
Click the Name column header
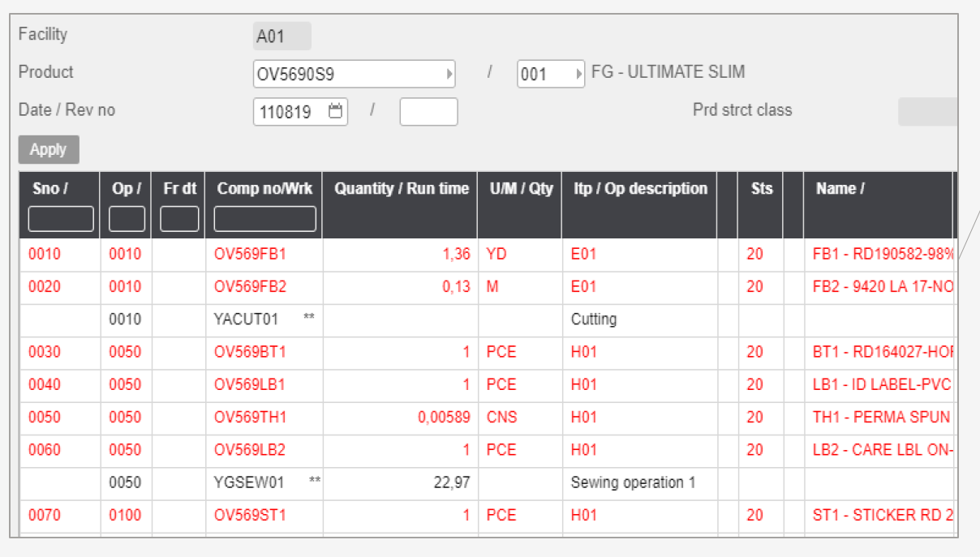pos(840,189)
